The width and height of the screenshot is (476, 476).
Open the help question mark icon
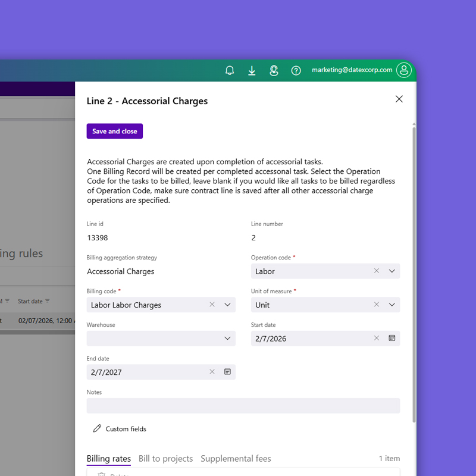[x=296, y=70]
